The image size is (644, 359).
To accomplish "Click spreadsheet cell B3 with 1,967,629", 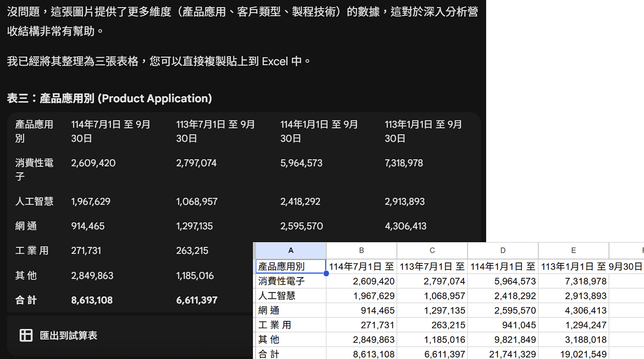I will [x=361, y=296].
